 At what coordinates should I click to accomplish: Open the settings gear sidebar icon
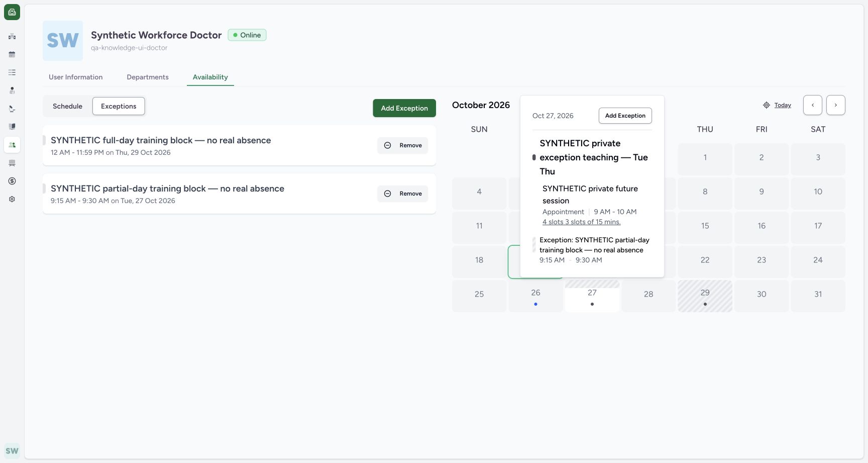[x=12, y=199]
